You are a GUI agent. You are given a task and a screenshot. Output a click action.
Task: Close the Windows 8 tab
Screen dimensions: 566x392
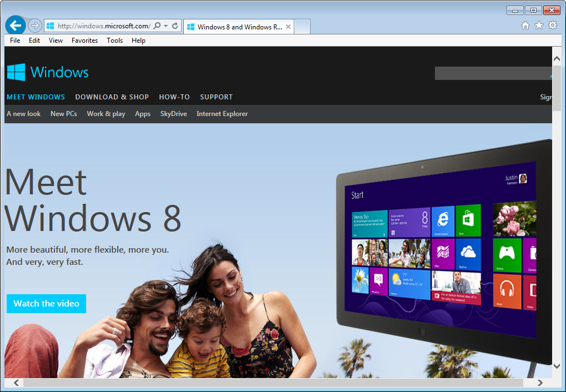click(288, 27)
